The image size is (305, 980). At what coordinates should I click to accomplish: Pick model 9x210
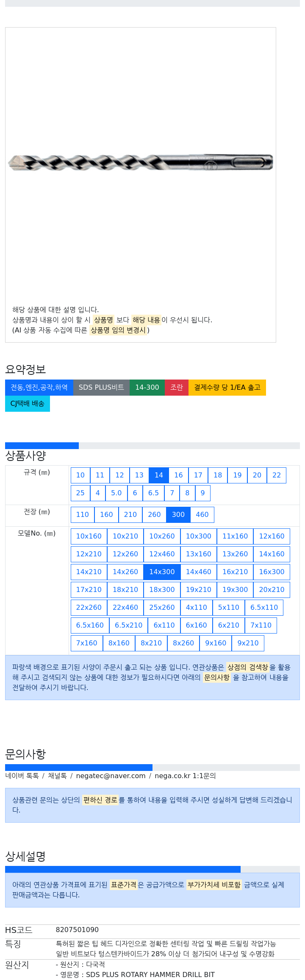[248, 643]
